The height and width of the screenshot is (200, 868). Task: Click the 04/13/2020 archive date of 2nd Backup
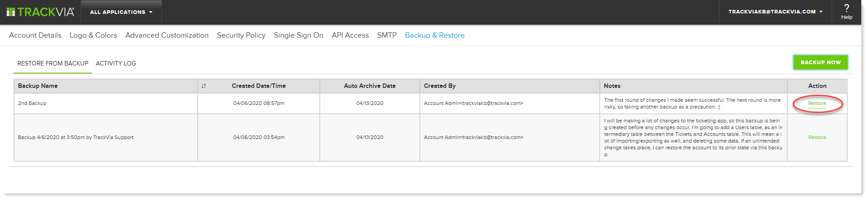tap(370, 104)
